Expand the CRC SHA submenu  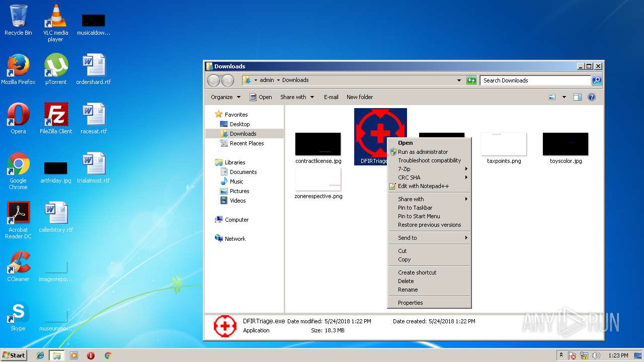click(x=429, y=177)
